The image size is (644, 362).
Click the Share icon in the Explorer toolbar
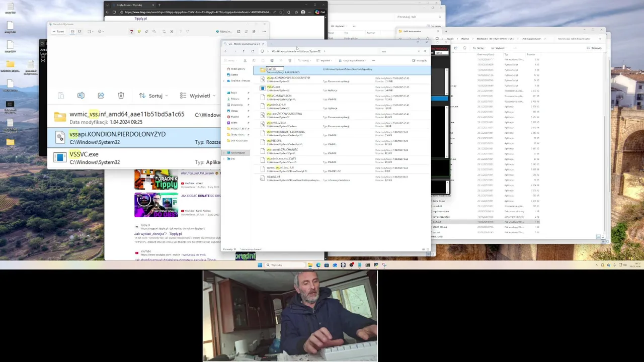[x=281, y=60]
